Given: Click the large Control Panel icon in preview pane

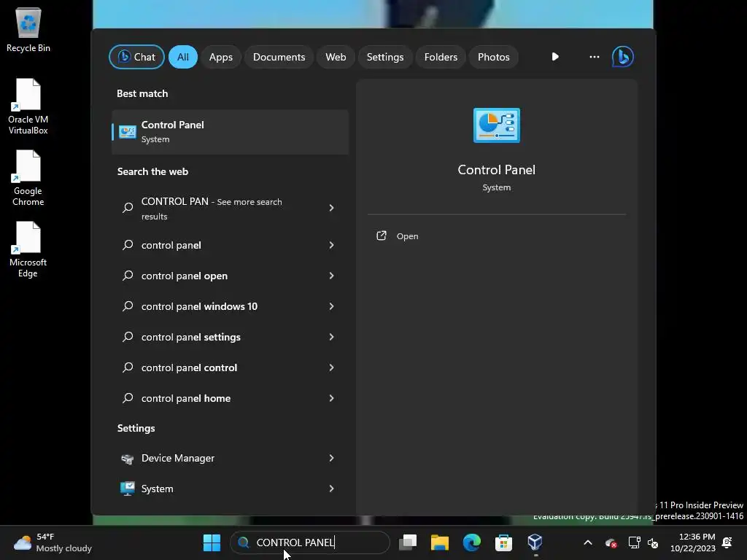Looking at the screenshot, I should pos(496,125).
